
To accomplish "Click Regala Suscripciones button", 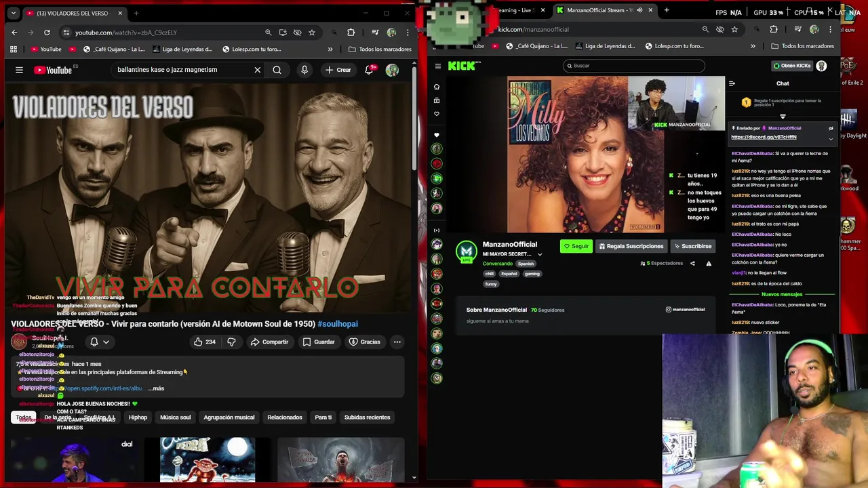I will (631, 246).
